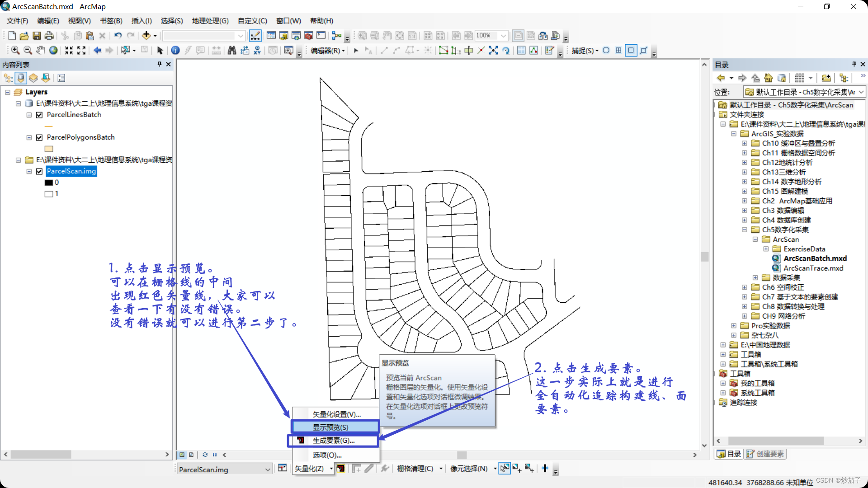Collapse the Layers data frame
Screen dimensions: 868x488
[8, 92]
